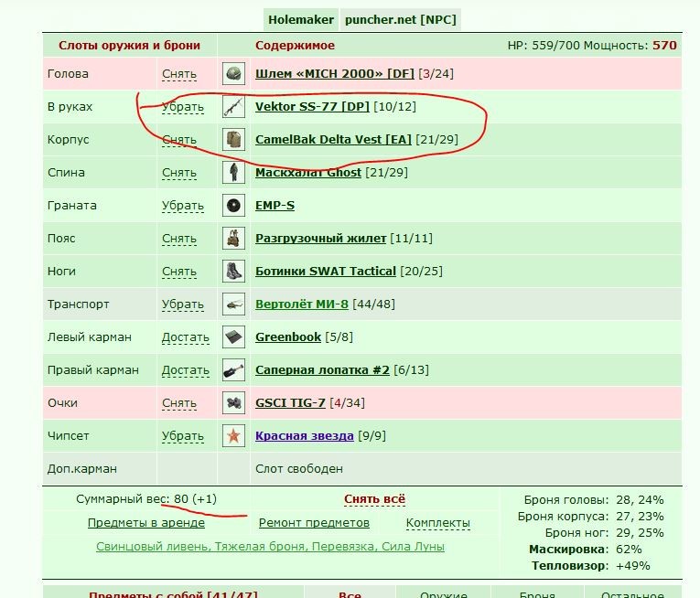Viewport: 700px width, 598px height.
Task: Switch to the Все items filter tab
Action: tap(350, 593)
